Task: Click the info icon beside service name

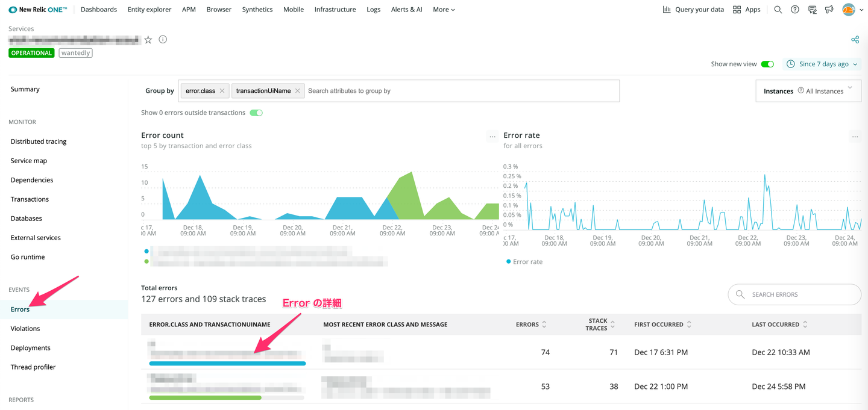Action: click(x=163, y=40)
